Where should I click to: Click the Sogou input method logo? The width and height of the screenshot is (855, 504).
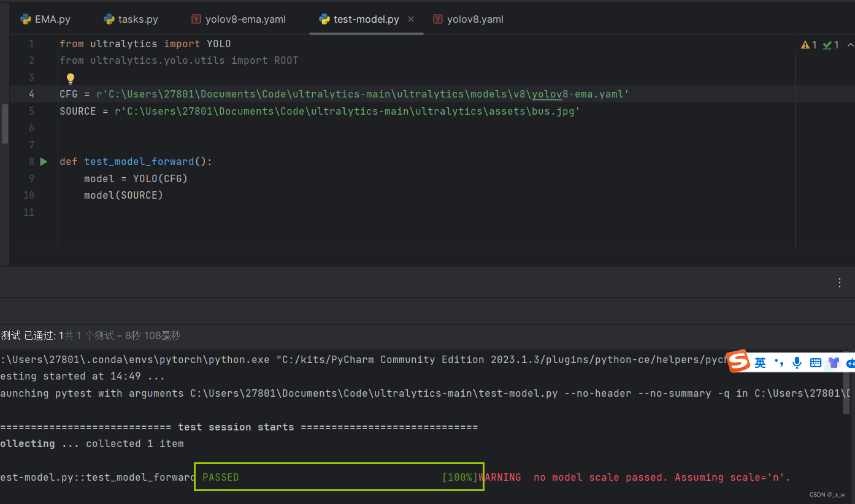tap(739, 362)
